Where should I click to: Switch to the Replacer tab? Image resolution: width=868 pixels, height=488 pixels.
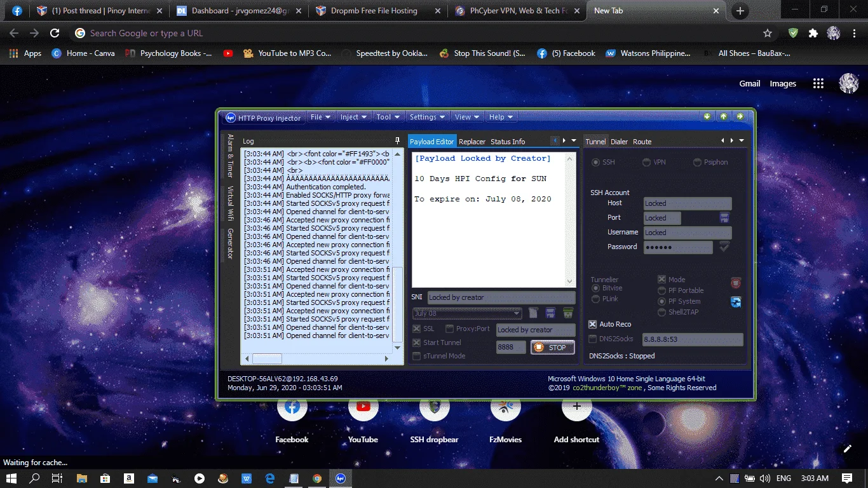[472, 142]
